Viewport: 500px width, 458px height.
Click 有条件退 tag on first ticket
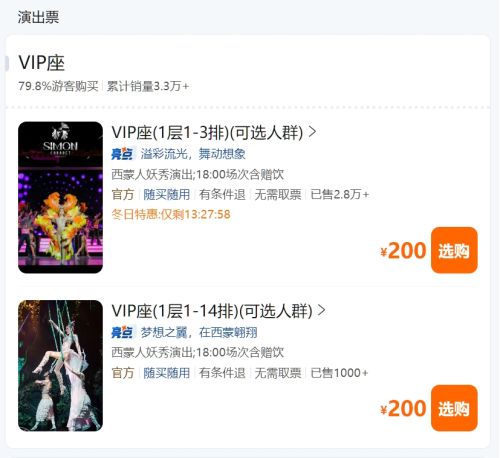pos(222,194)
